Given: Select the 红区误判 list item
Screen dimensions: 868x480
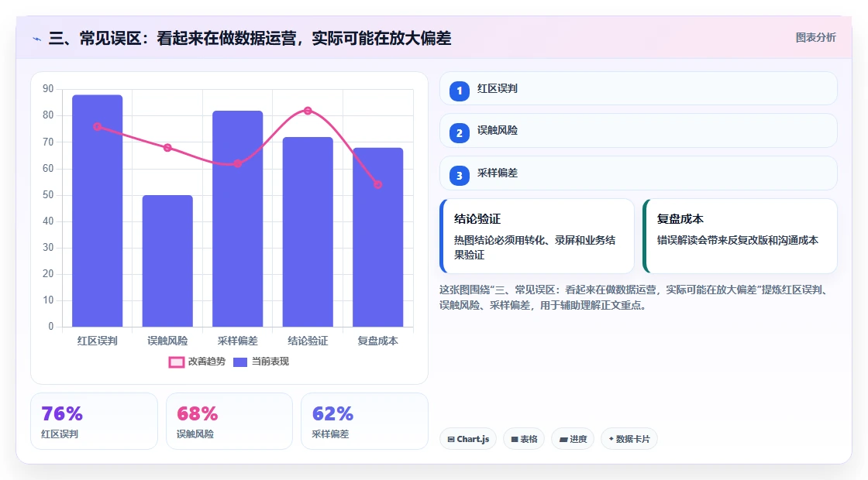Looking at the screenshot, I should (639, 88).
